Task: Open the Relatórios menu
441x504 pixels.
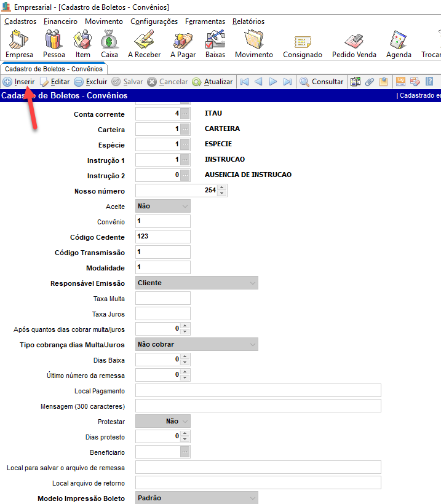Action: [x=248, y=22]
